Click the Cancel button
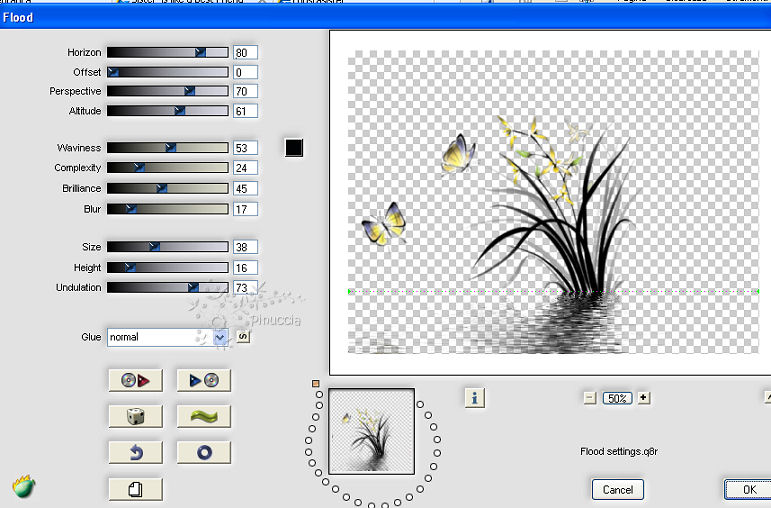The width and height of the screenshot is (771, 508). point(618,489)
